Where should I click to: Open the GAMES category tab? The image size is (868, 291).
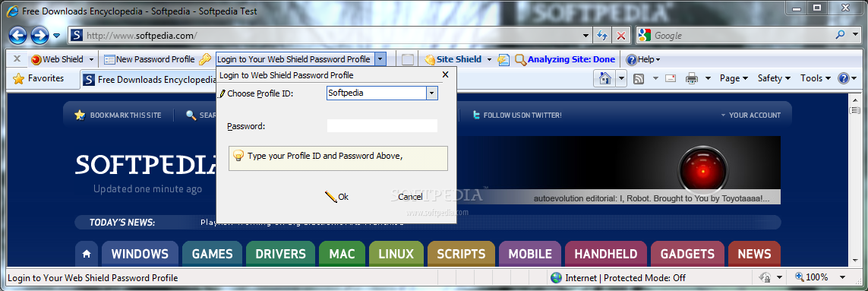212,255
